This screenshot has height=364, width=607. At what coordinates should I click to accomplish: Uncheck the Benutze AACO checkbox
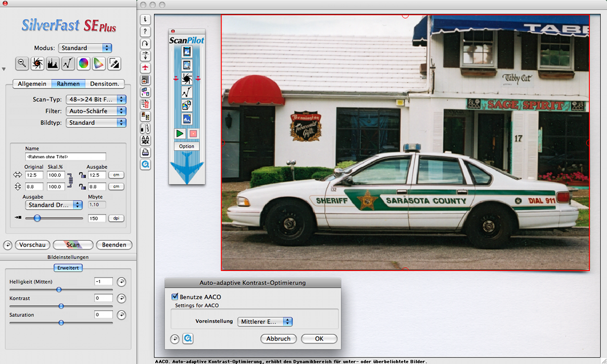175,297
